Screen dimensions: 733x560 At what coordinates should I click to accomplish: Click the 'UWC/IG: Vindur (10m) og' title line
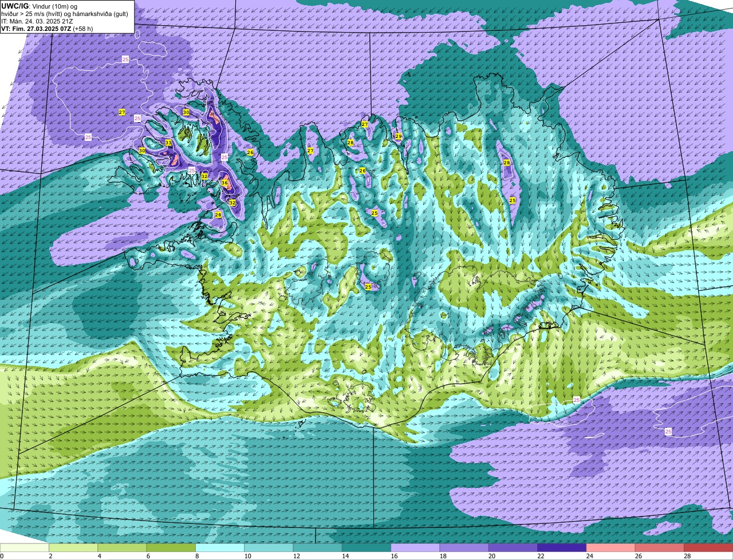point(39,6)
